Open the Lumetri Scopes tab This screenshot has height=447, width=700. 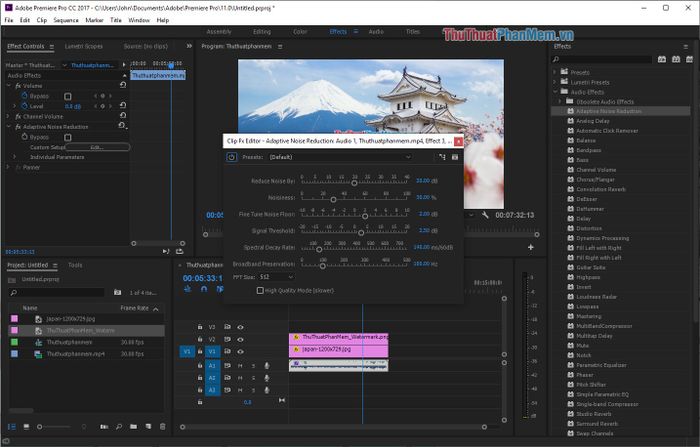coord(83,46)
